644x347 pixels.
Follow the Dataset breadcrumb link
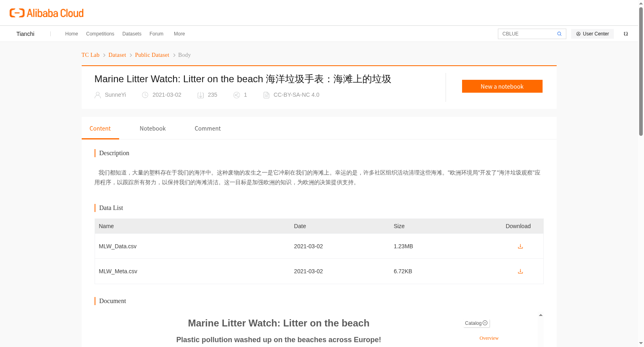coord(117,55)
